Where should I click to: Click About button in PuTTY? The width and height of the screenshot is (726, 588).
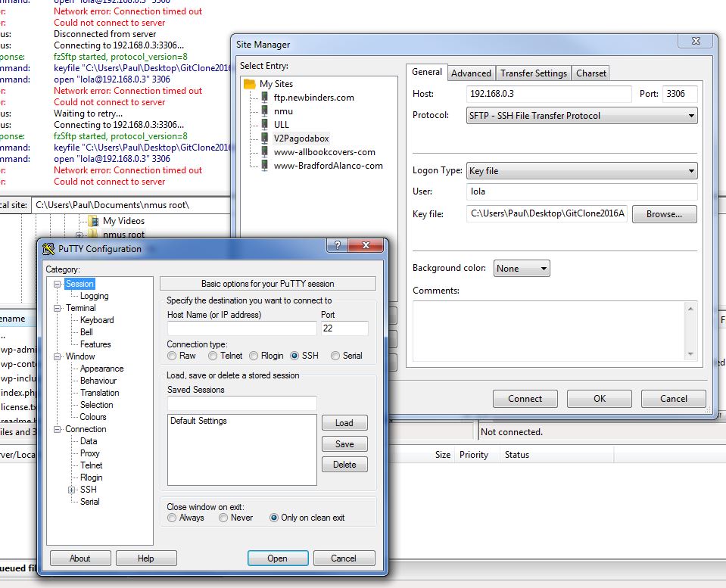(x=80, y=558)
